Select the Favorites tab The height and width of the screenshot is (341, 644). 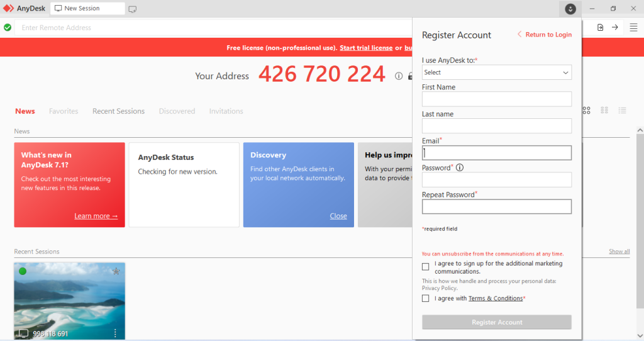point(64,111)
